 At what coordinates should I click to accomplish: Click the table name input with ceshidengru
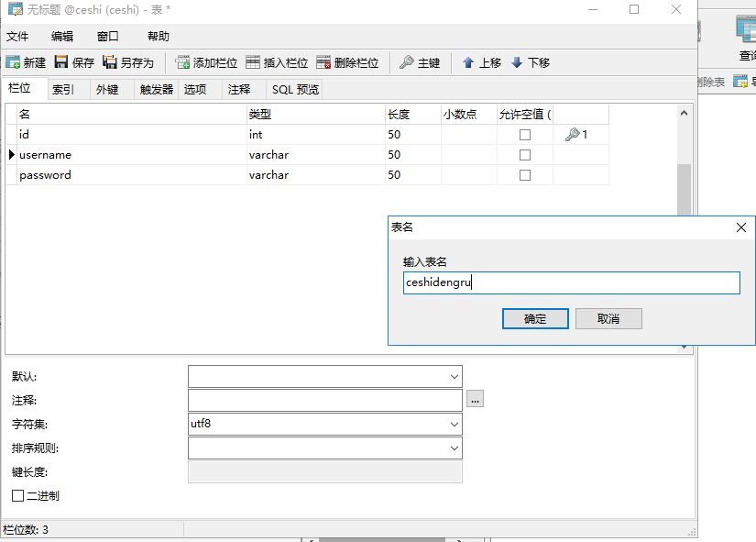pos(571,282)
